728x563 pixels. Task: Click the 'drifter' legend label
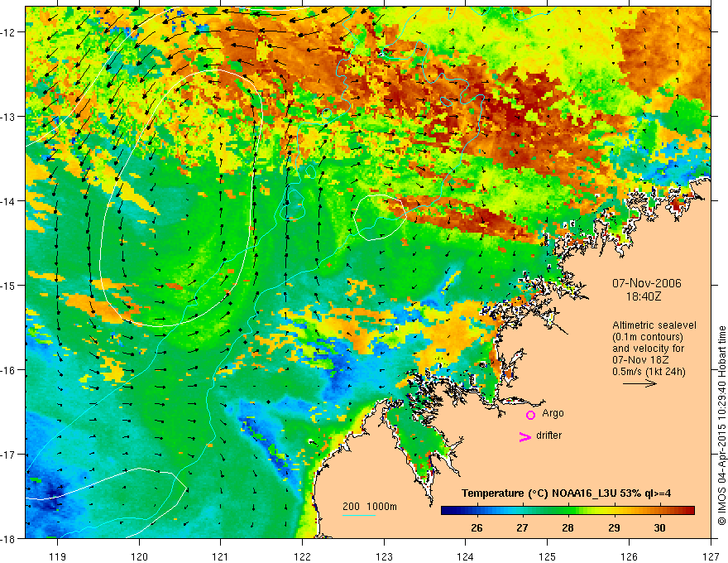pyautogui.click(x=548, y=435)
